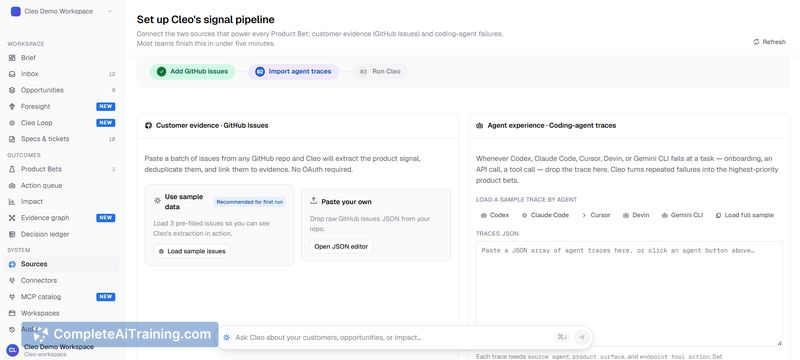Click the sun icon beside Use sample data
The height and width of the screenshot is (360, 800).
point(157,201)
